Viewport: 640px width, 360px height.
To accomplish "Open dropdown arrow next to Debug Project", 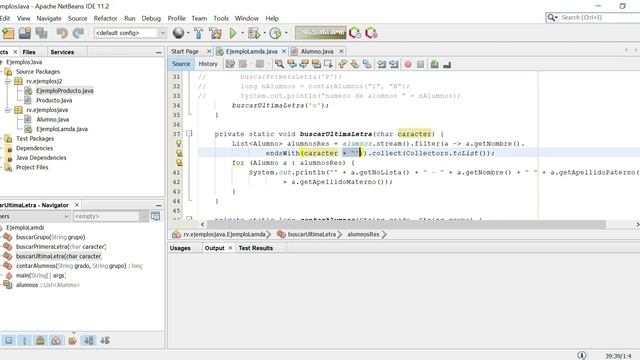I will pyautogui.click(x=264, y=33).
